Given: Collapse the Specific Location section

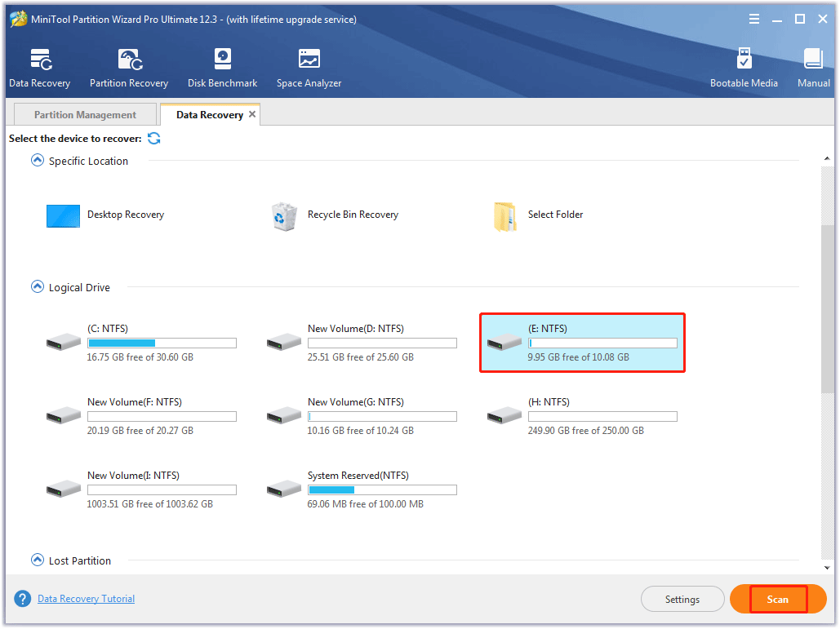Looking at the screenshot, I should [x=37, y=160].
